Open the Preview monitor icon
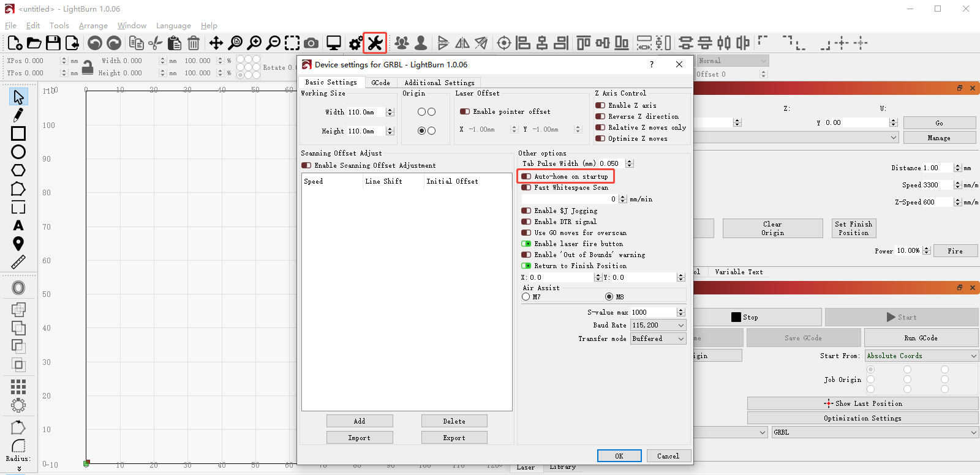980x475 pixels. pyautogui.click(x=334, y=43)
